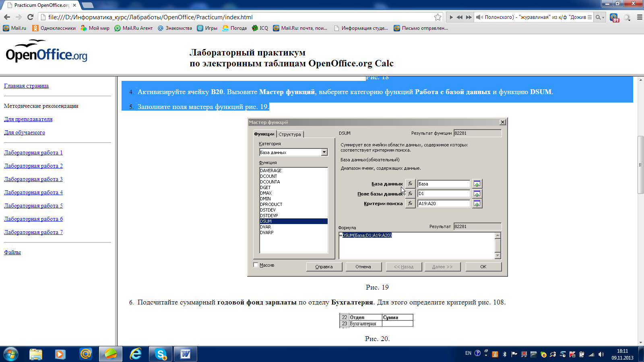Image resolution: width=644 pixels, height=362 pixels.
Task: Open Лабораторная работа 4 link
Action: (x=33, y=192)
